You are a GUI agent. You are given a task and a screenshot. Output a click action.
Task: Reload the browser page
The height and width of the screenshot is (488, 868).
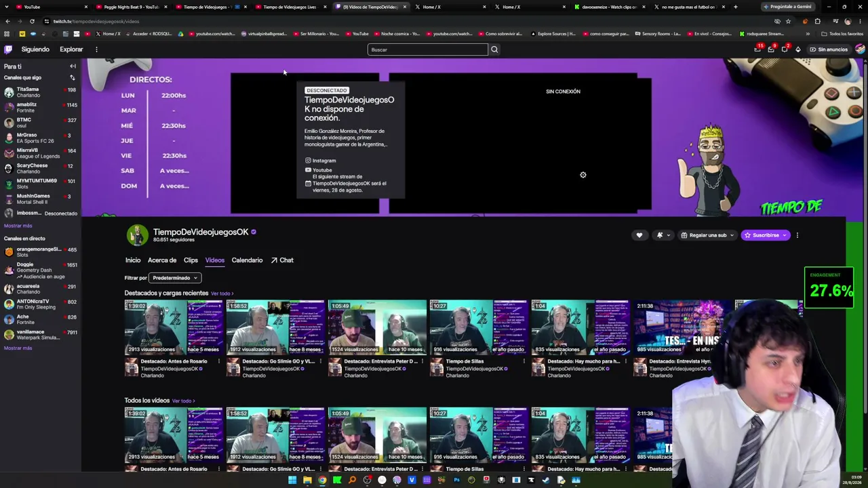[x=33, y=21]
